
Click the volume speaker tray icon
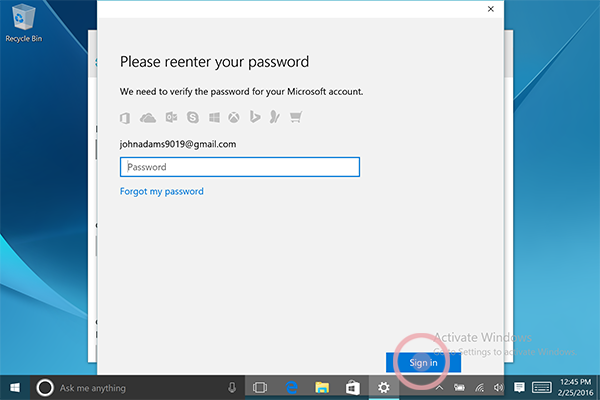(498, 388)
